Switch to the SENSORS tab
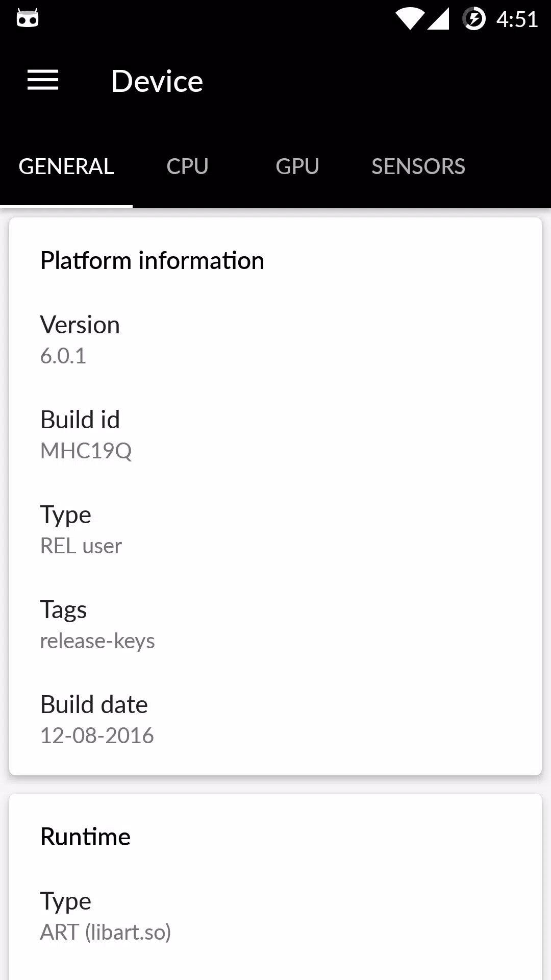Image resolution: width=551 pixels, height=980 pixels. click(x=418, y=167)
